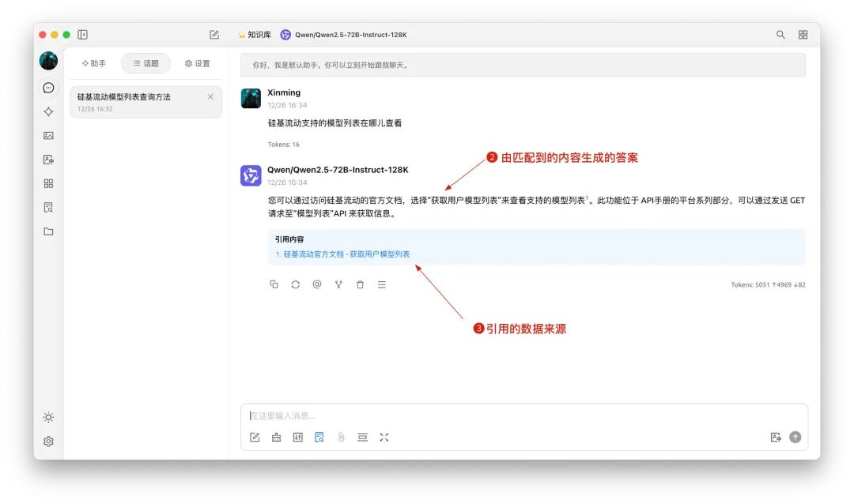Toggle knowledge base icon in input toolbar
The image size is (854, 504).
point(319,438)
